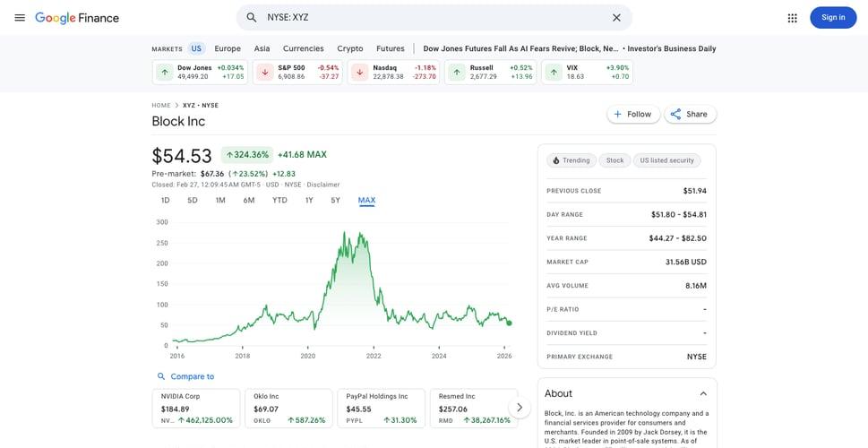This screenshot has width=868, height=448.
Task: Click the YEAR RANGE label
Action: 567,238
